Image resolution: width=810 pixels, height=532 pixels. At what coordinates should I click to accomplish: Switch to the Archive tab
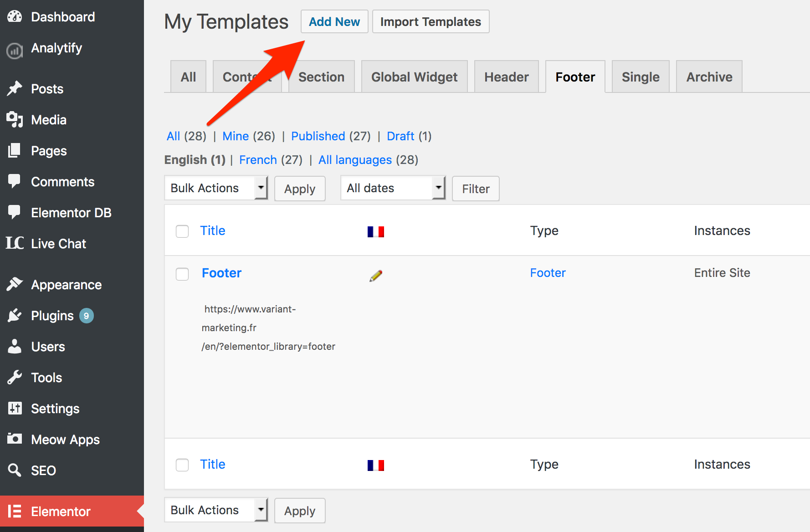pos(709,77)
